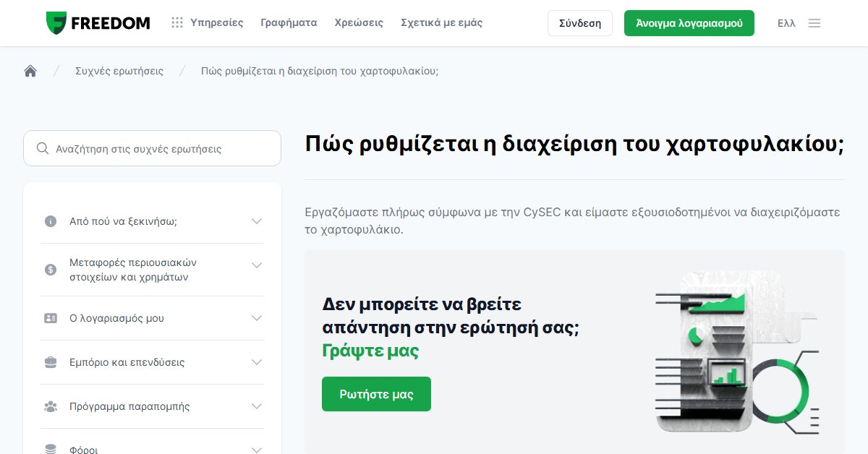868x454 pixels.
Task: Click the Γράψτε μας green text
Action: pos(370,351)
